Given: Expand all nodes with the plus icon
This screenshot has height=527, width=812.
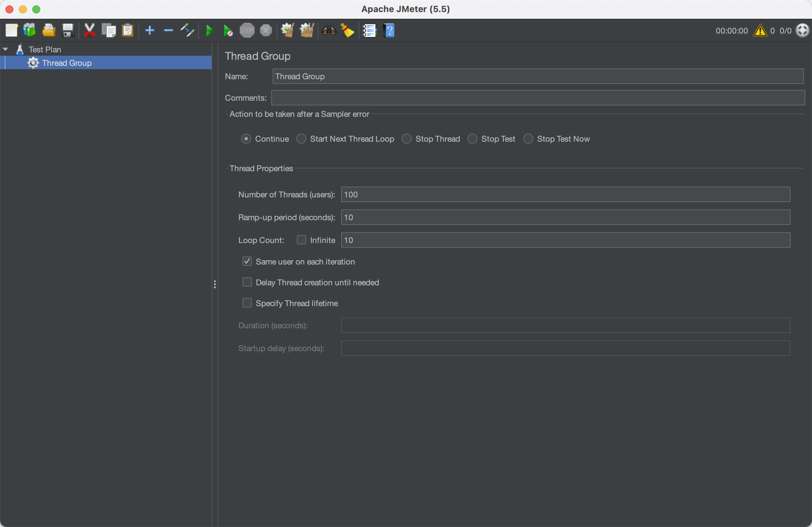Looking at the screenshot, I should pyautogui.click(x=150, y=30).
